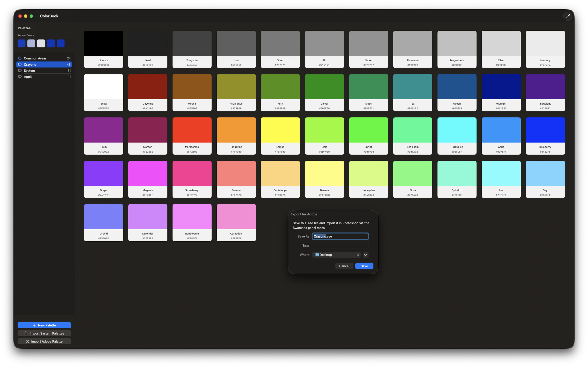Screen dimensions: 588x367
Task: Click the Desktop folder icon in Where
Action: tap(317, 255)
